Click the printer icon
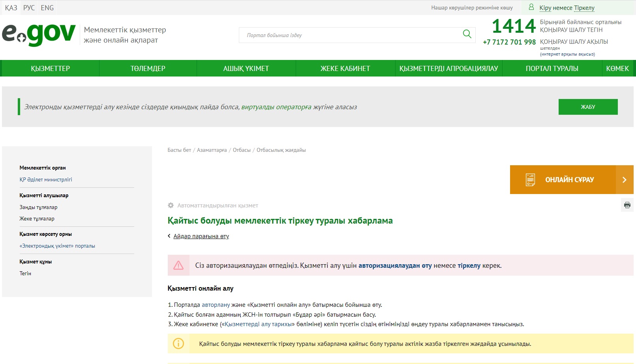This screenshot has width=636, height=364. point(627,205)
